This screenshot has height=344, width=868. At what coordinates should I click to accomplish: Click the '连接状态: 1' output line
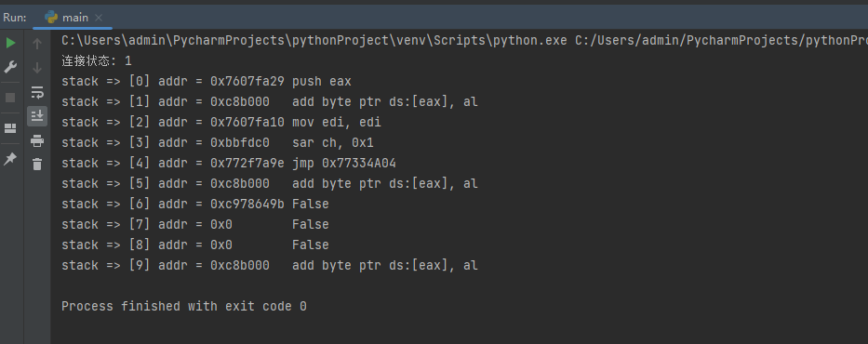click(x=97, y=60)
